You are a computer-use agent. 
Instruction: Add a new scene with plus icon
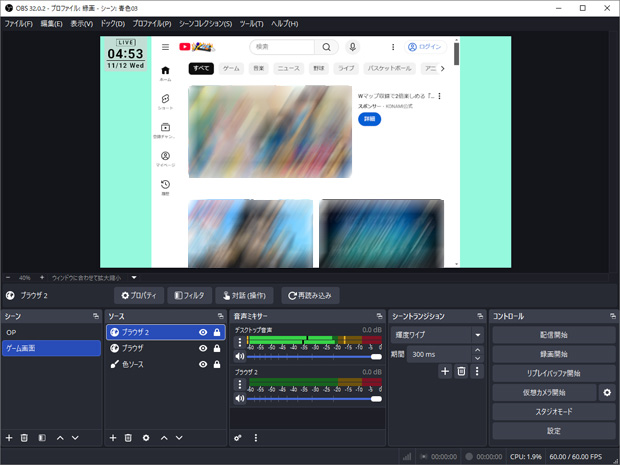click(9, 438)
